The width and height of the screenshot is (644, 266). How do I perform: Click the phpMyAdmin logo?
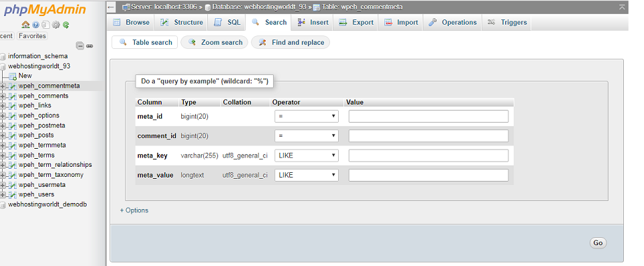pyautogui.click(x=45, y=10)
